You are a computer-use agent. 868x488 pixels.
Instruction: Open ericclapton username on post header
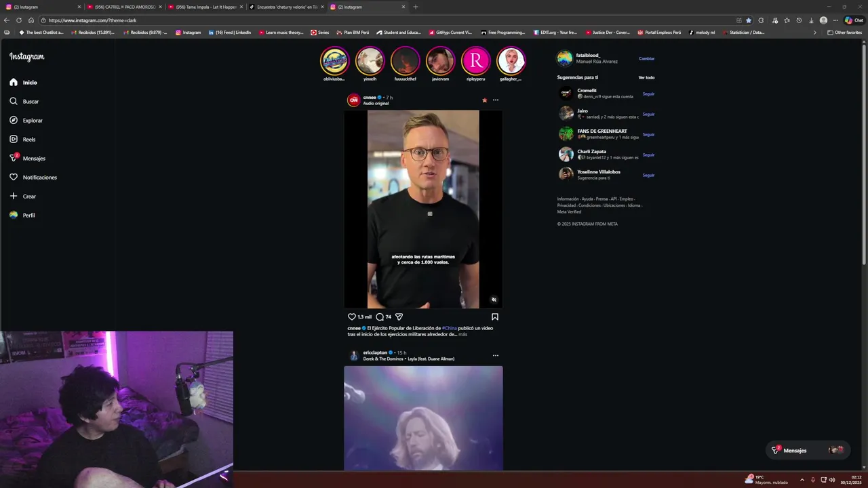click(375, 352)
